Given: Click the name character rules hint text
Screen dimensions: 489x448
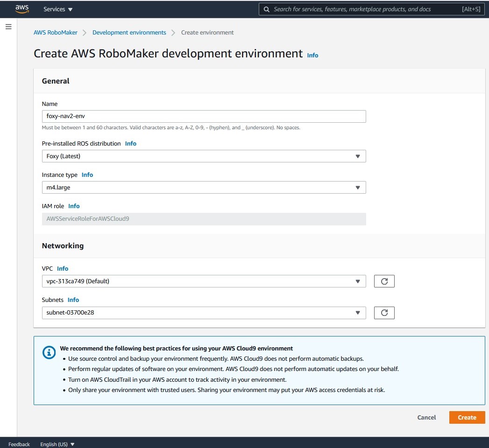Looking at the screenshot, I should 171,127.
